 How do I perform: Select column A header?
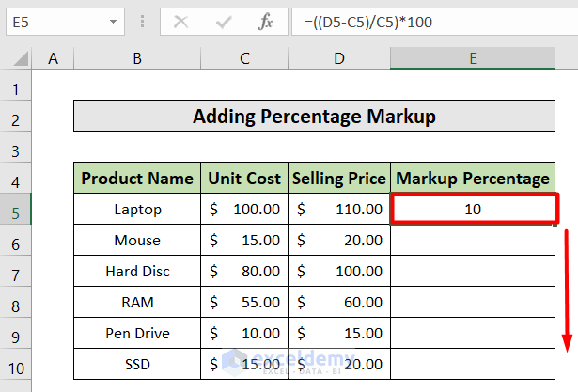(54, 59)
